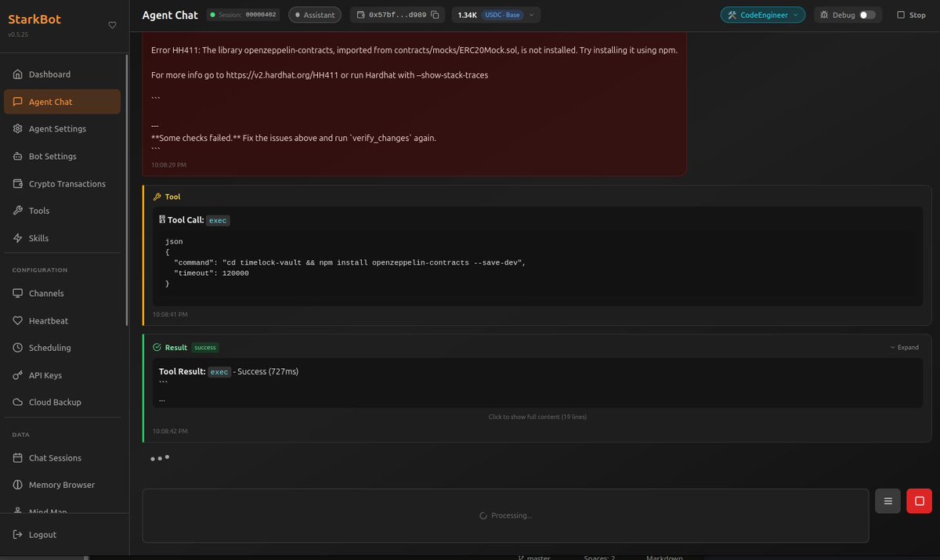940x560 pixels.
Task: Open the CodeEngineer mode dropdown
Action: point(763,15)
